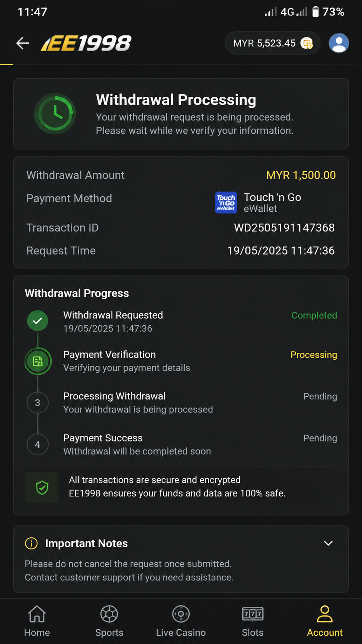
Task: Tap step 3 Processing Withdrawal circle
Action: pos(38,403)
